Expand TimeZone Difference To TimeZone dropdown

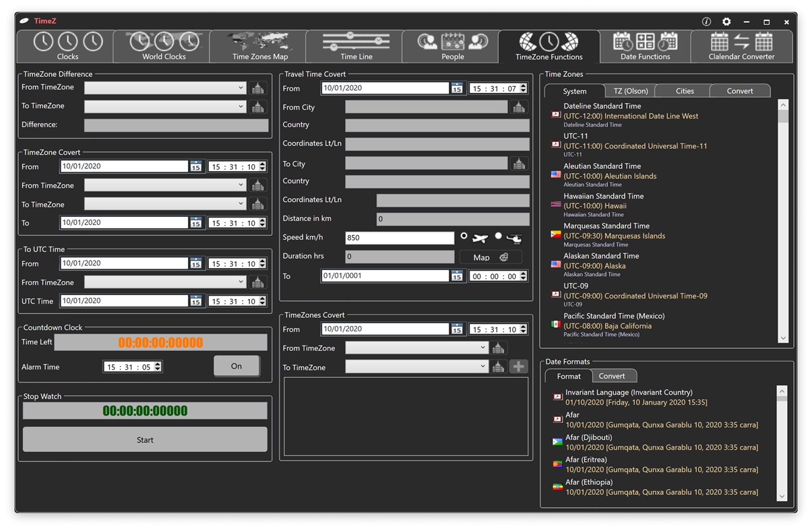tap(241, 106)
